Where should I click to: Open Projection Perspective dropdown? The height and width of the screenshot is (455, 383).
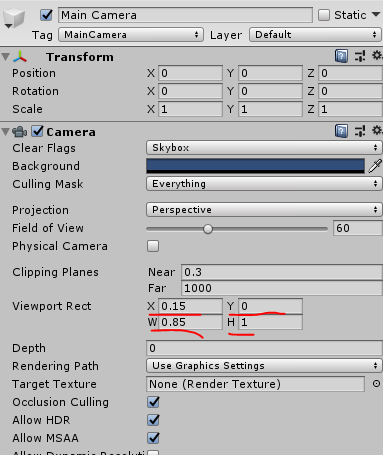pos(264,210)
